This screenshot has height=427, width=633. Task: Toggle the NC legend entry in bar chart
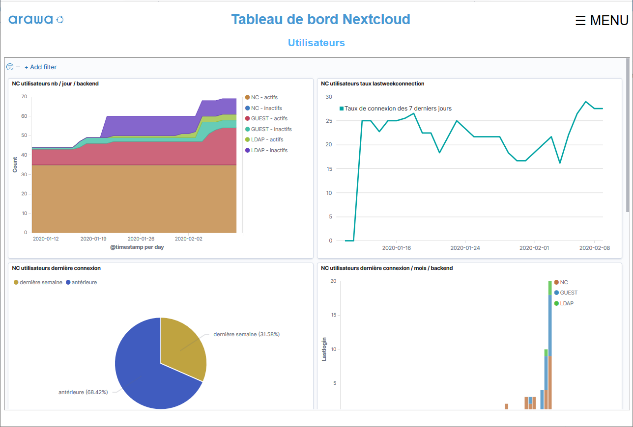click(x=561, y=283)
